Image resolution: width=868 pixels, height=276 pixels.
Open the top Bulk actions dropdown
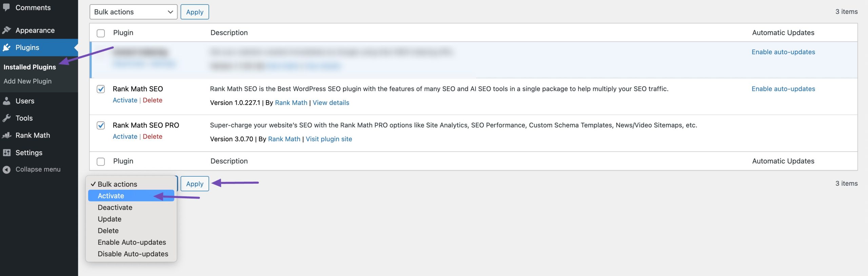133,12
